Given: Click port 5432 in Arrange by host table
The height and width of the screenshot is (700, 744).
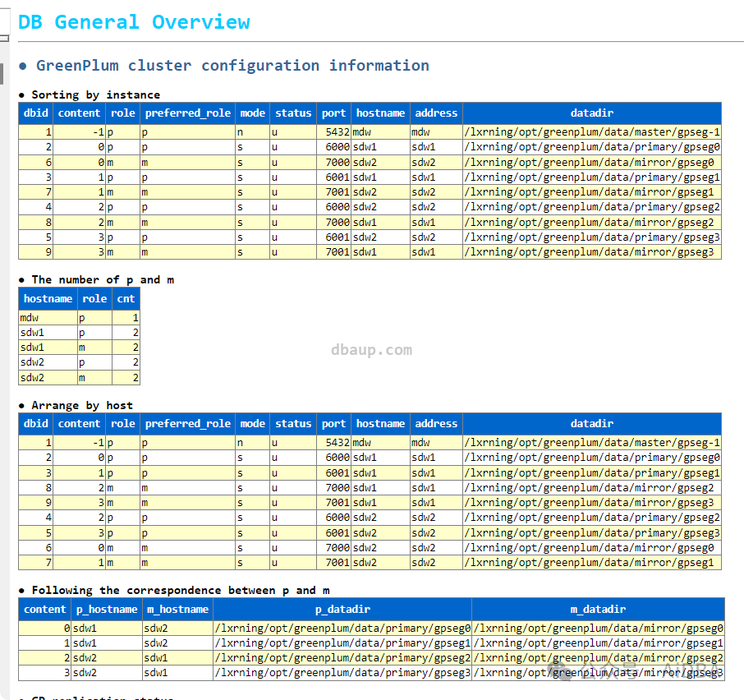Looking at the screenshot, I should tap(334, 442).
